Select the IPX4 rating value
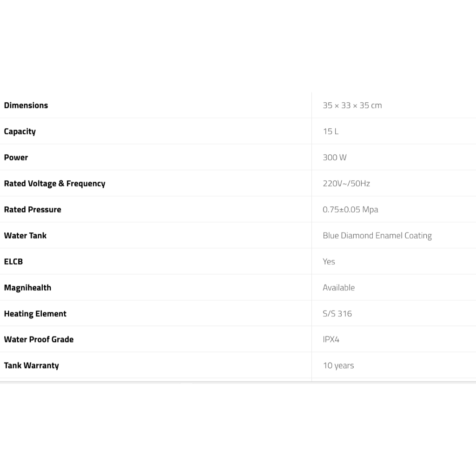This screenshot has height=476, width=476. click(x=331, y=339)
